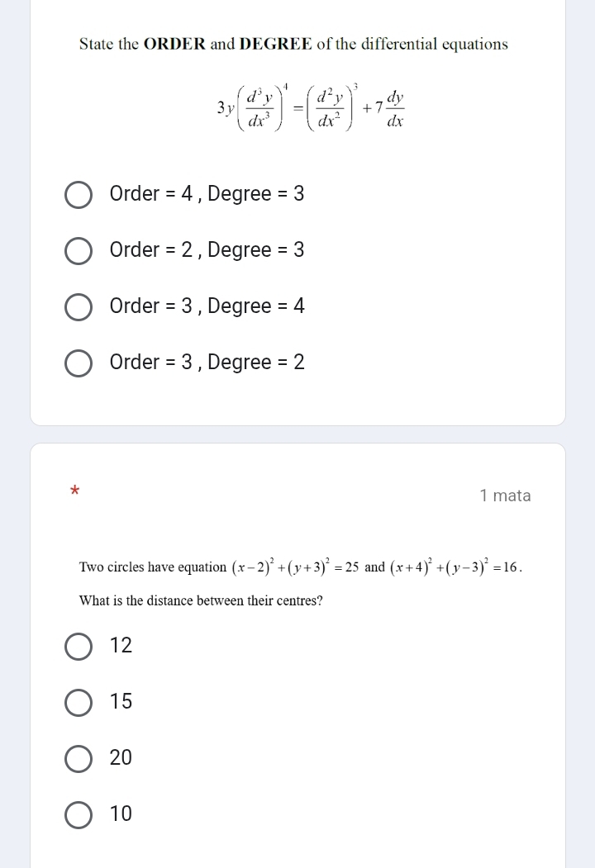Click the '1 mata' points label
595x868 pixels.
[505, 496]
